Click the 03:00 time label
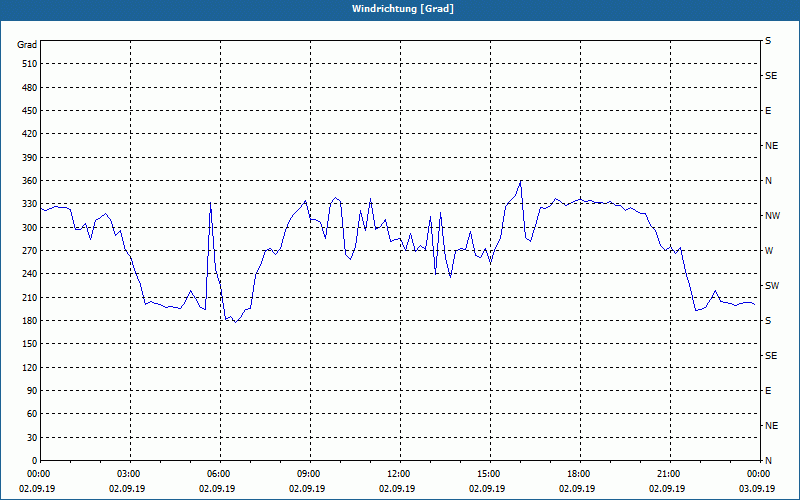The image size is (800, 500). coord(127,473)
